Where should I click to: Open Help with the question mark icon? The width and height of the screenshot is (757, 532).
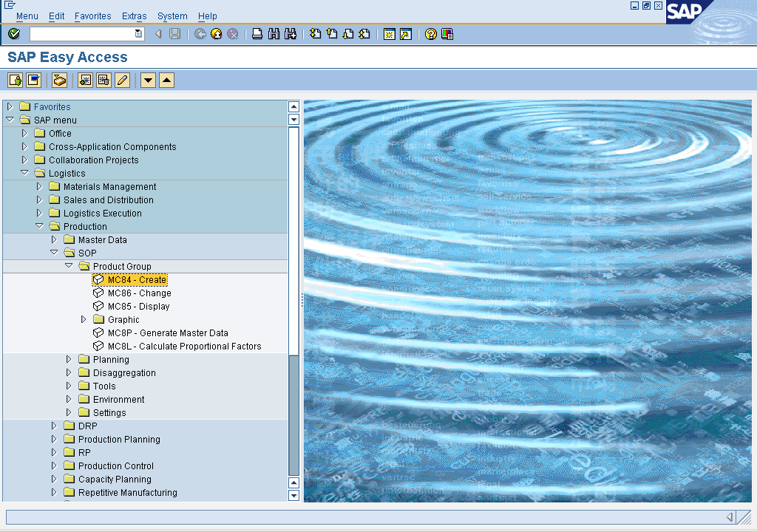pos(431,34)
